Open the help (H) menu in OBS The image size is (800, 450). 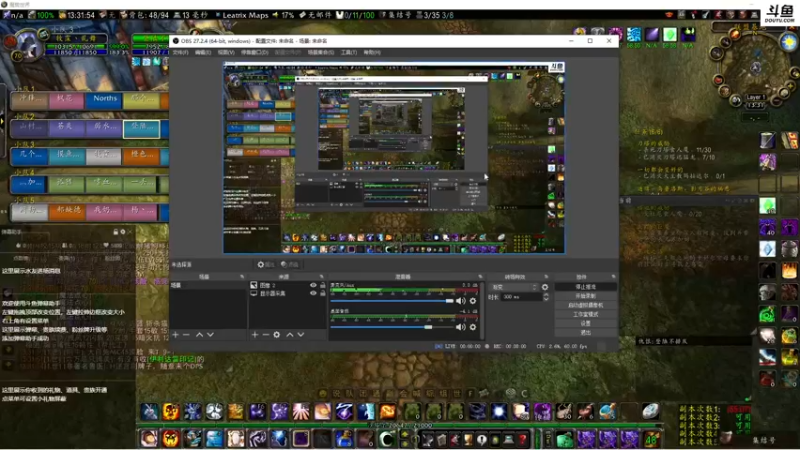(x=371, y=53)
